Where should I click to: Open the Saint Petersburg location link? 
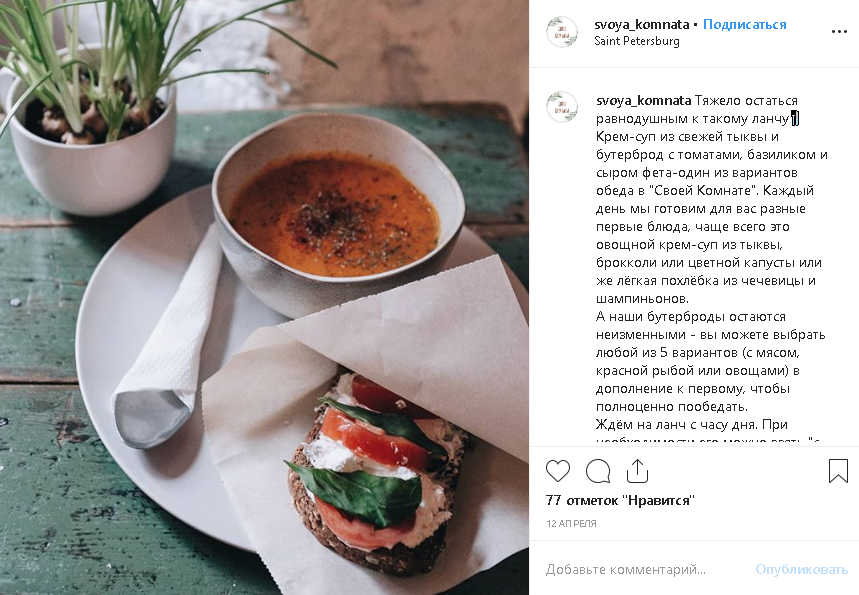point(637,41)
